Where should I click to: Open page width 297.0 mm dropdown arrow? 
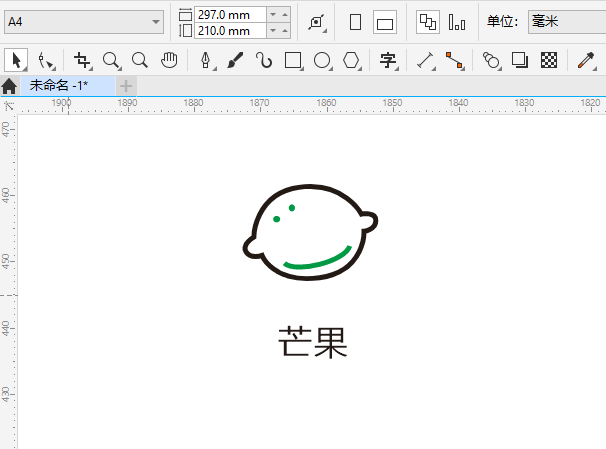click(x=273, y=15)
